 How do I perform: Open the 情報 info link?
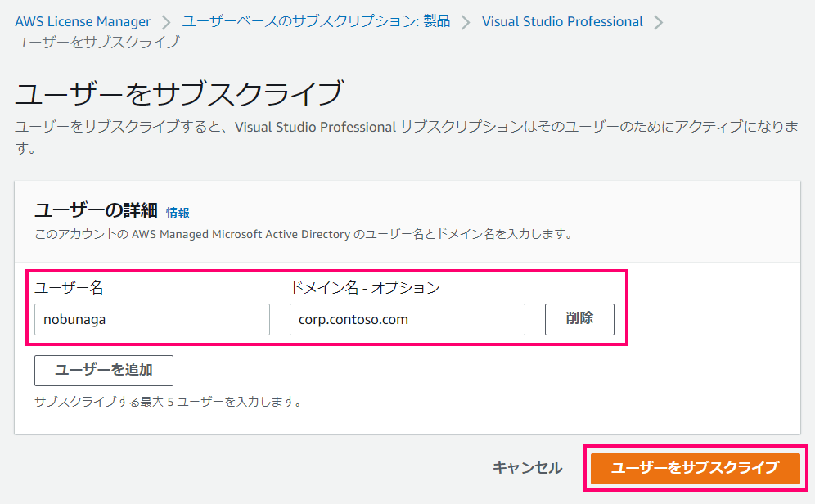[x=178, y=213]
